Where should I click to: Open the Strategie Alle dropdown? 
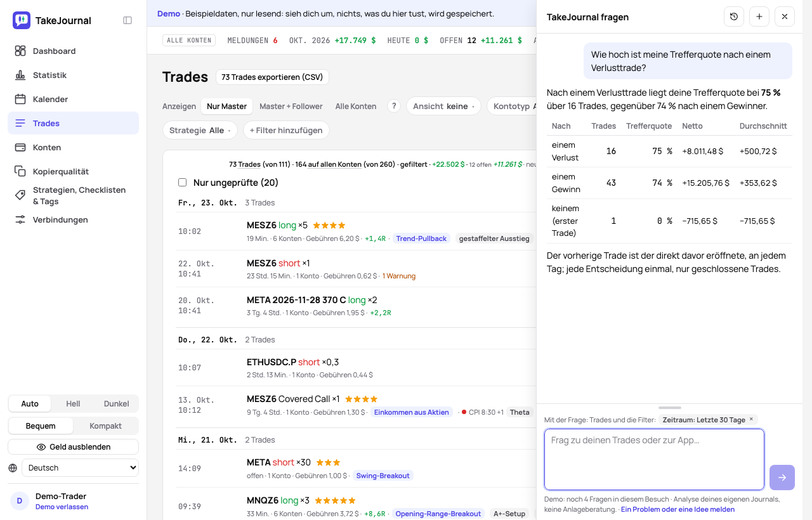(200, 130)
